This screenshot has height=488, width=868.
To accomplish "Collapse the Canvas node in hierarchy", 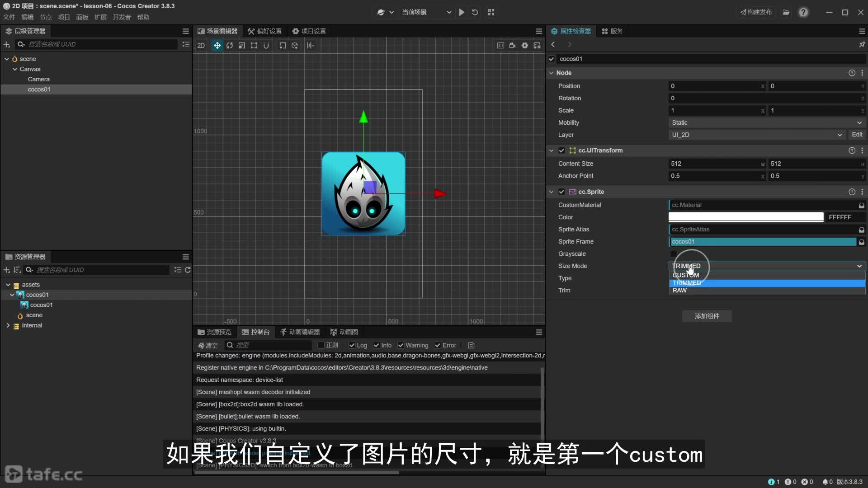I will [x=15, y=69].
